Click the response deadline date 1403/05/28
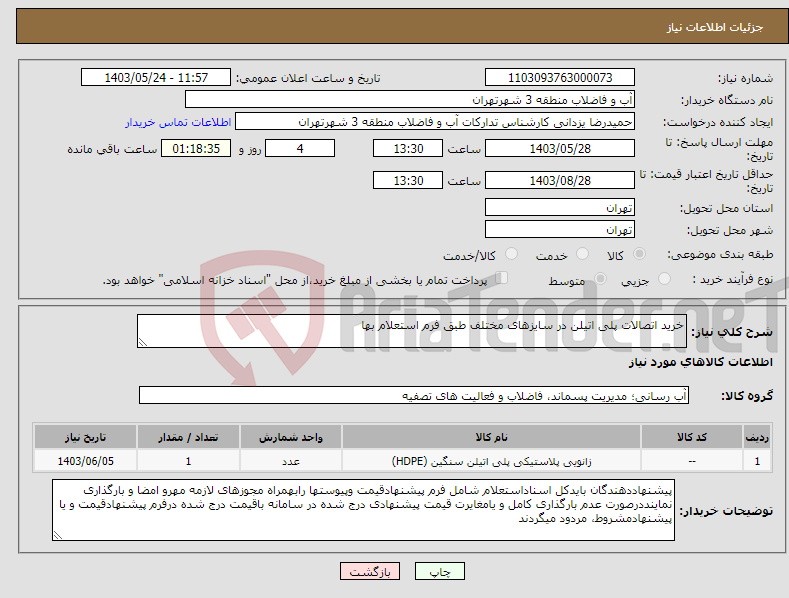 560,148
